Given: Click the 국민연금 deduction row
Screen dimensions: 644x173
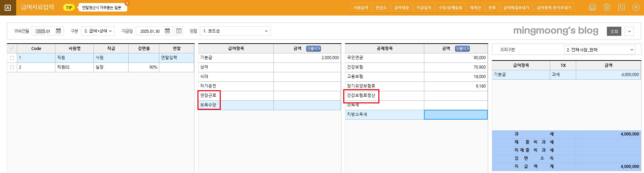Looking at the screenshot, I should [x=416, y=58].
